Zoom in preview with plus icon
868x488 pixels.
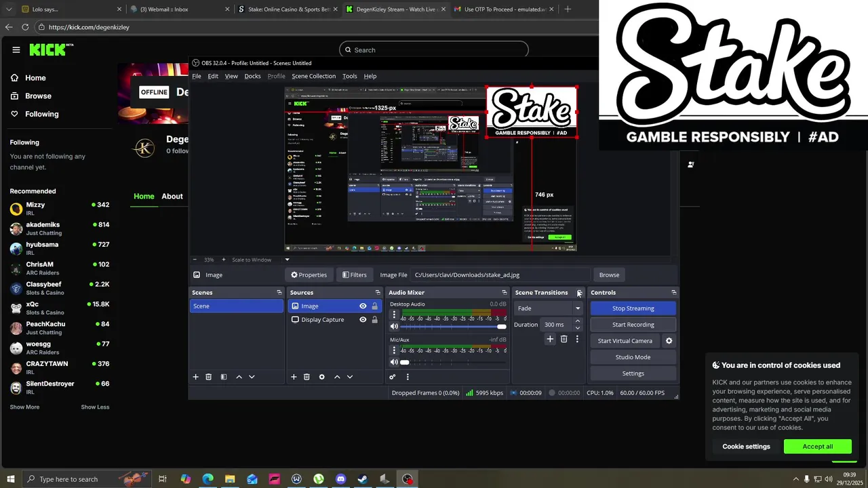[224, 260]
